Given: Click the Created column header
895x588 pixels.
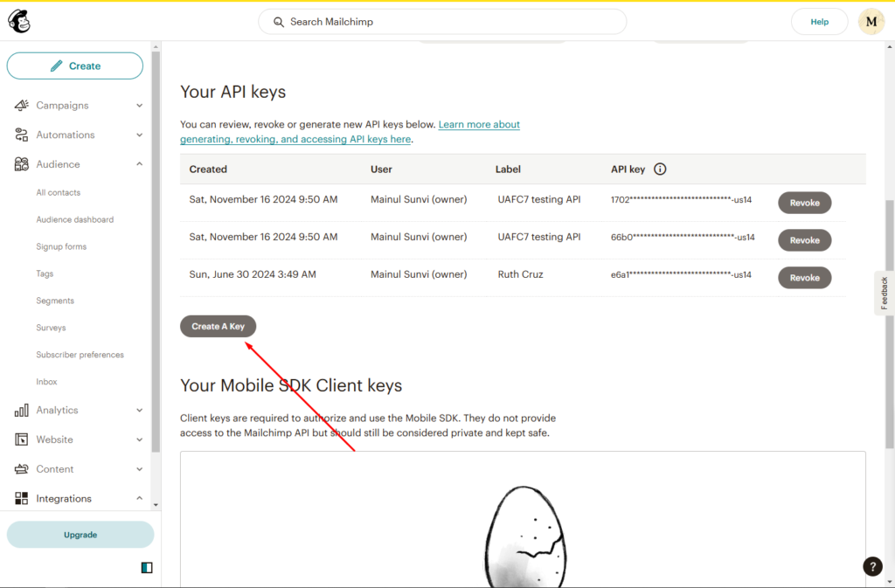Looking at the screenshot, I should (208, 169).
